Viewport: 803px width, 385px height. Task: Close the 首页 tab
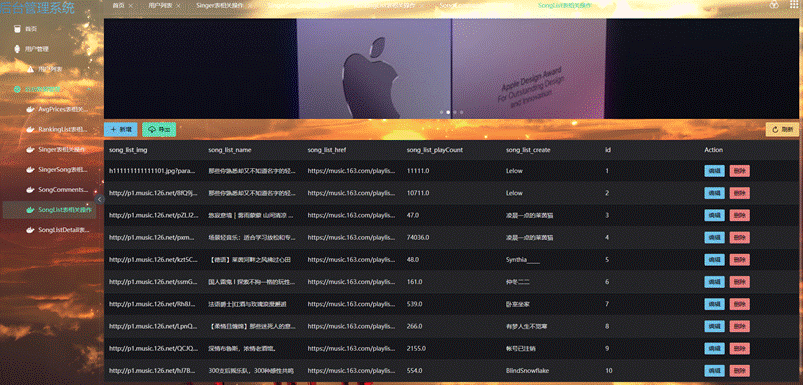131,5
